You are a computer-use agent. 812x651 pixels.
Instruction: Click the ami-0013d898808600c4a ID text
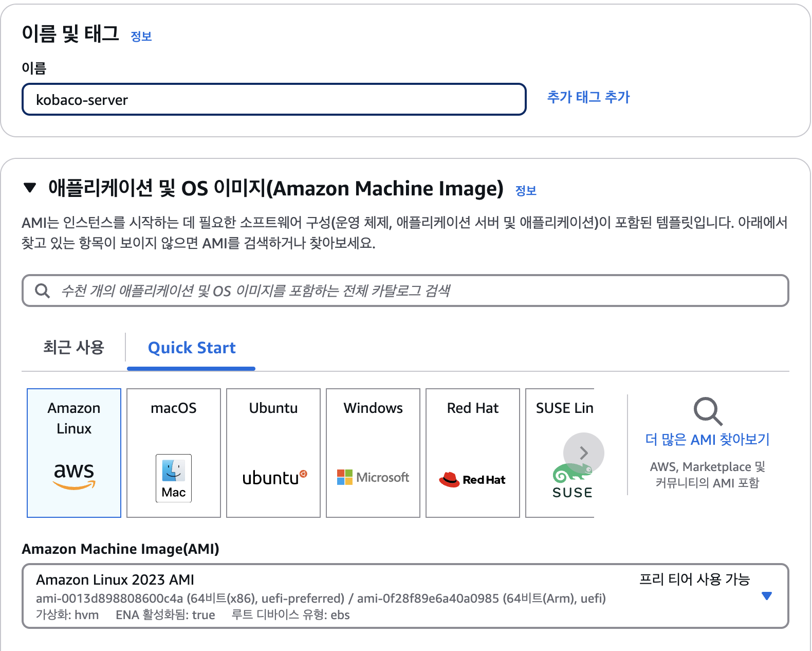click(x=109, y=599)
